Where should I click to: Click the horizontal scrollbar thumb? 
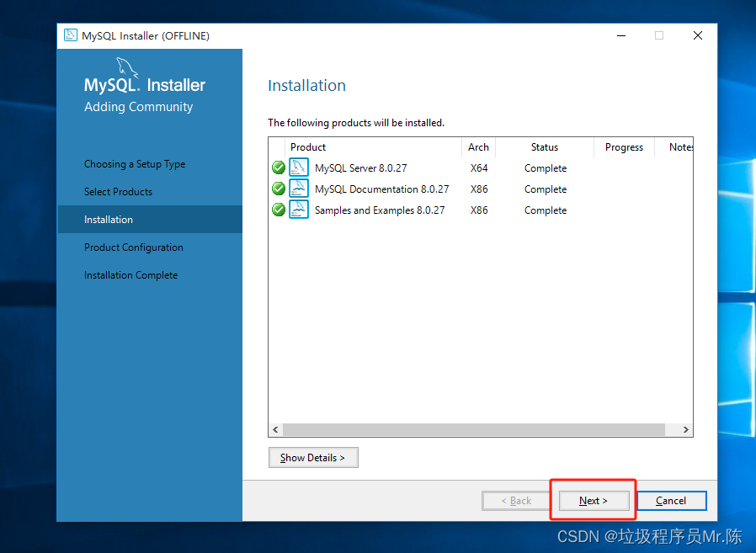tap(474, 429)
